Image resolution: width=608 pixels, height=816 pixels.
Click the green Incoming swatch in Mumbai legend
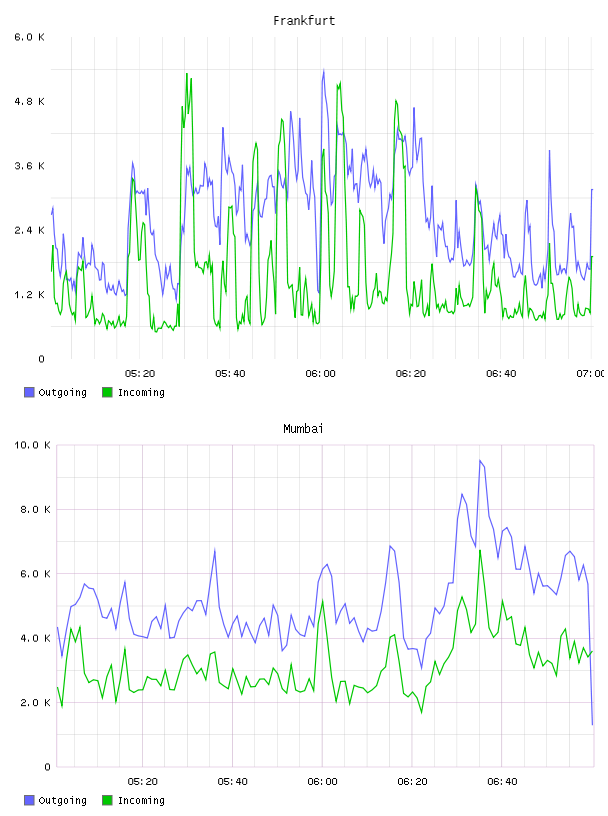pyautogui.click(x=107, y=800)
